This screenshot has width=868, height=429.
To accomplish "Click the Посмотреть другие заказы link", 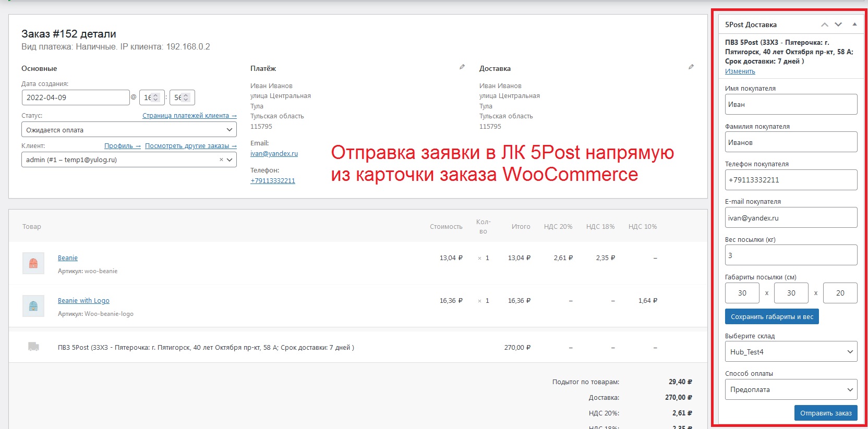I will pos(190,146).
